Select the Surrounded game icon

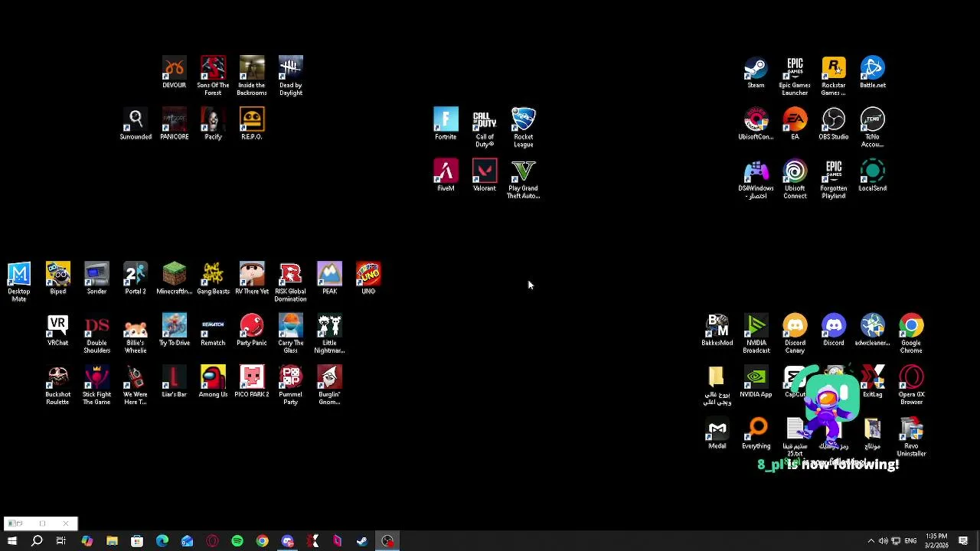coord(136,125)
